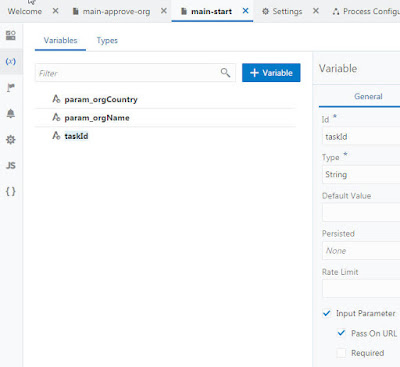Open the Events flag sidebar icon
This screenshot has width=400, height=367.
pos(11,88)
